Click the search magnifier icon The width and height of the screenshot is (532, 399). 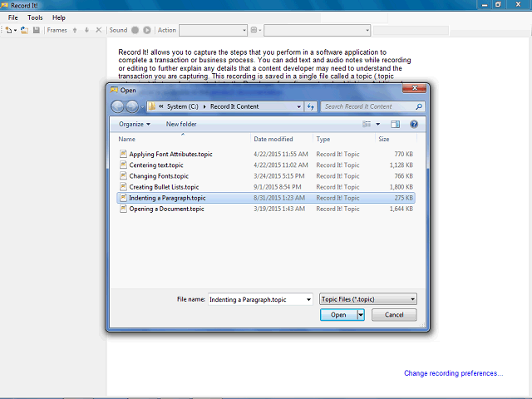pyautogui.click(x=419, y=106)
